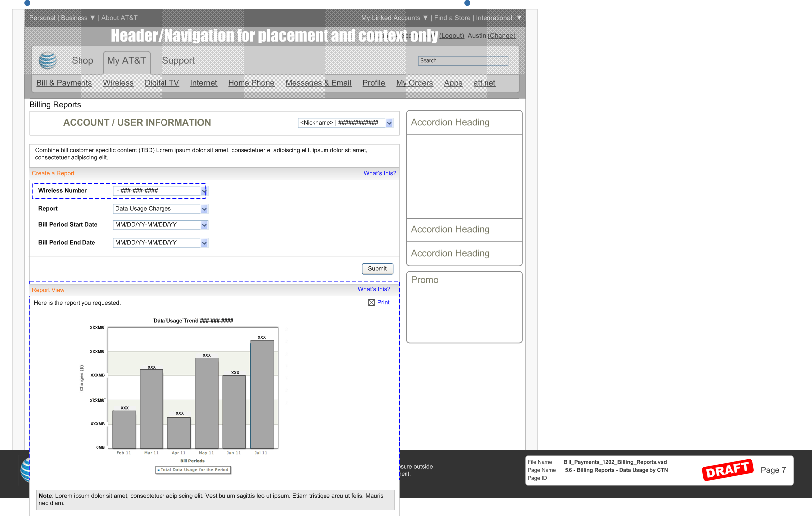Expand the third Accordion Heading
The height and width of the screenshot is (516, 812).
(464, 253)
